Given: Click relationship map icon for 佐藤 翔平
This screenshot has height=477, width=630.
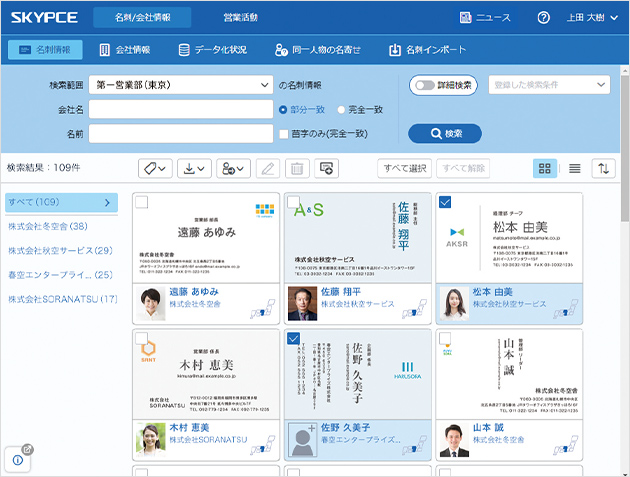Looking at the screenshot, I should 415,309.
